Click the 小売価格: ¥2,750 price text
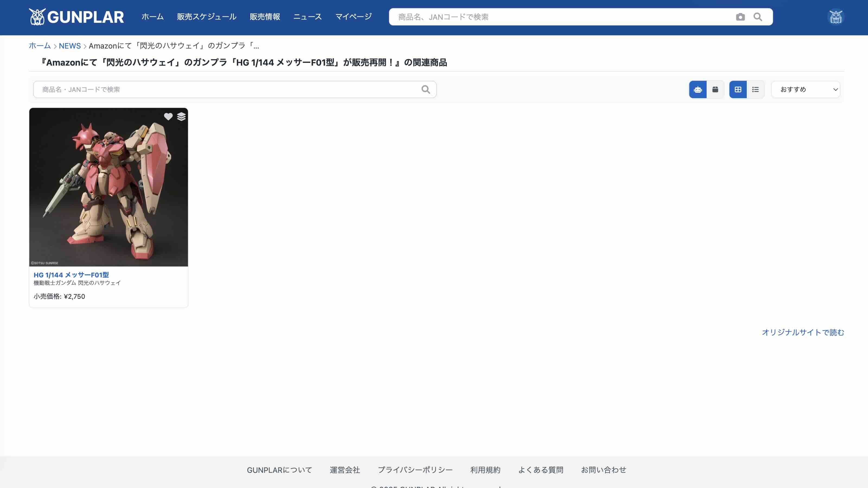This screenshot has width=868, height=488. point(59,296)
